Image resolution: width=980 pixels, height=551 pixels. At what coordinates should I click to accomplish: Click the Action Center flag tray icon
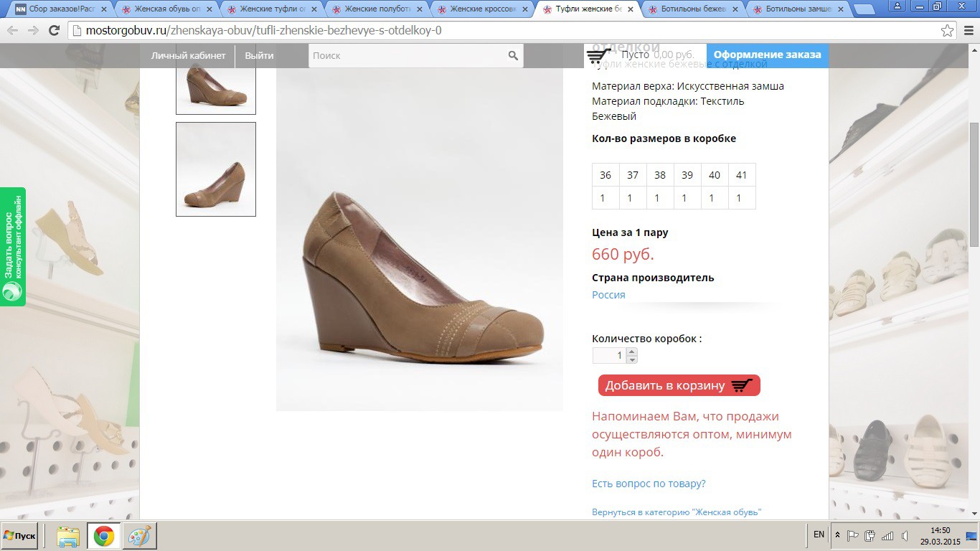[x=853, y=535]
